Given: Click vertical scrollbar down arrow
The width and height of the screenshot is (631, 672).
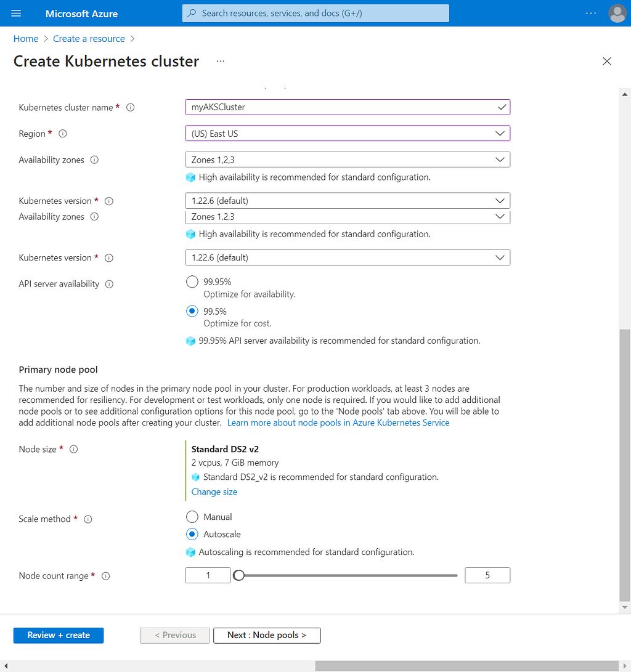Looking at the screenshot, I should [625, 607].
